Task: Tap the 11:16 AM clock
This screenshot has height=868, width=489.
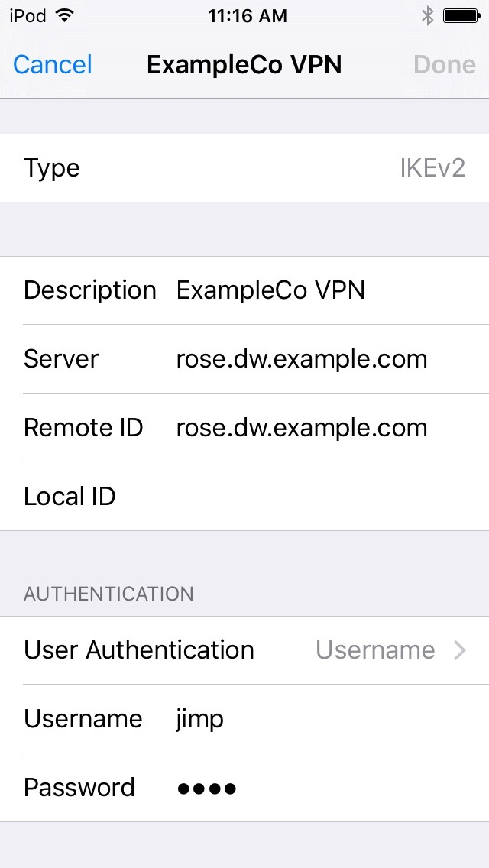Action: [247, 16]
